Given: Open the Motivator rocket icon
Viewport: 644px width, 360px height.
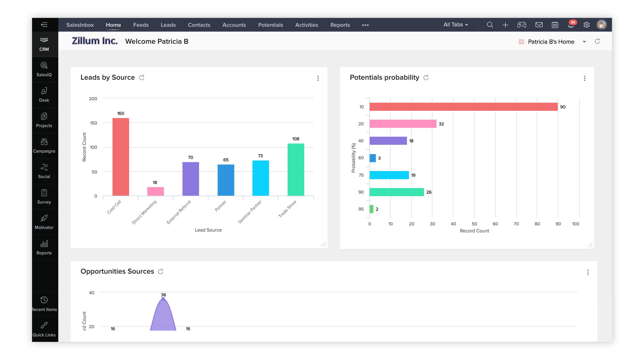Looking at the screenshot, I should (x=44, y=218).
